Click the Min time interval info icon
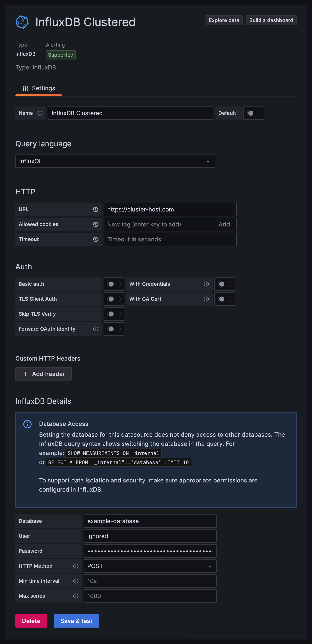 coord(76,581)
